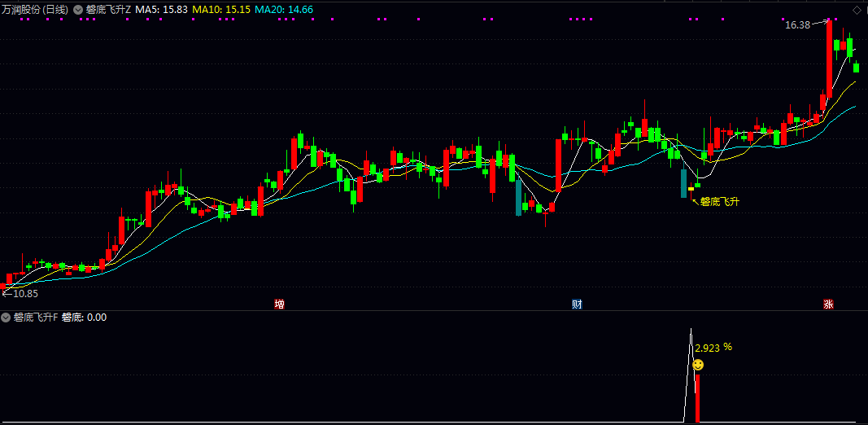The image size is (868, 425).
Task: Click the red 增 event marker
Action: click(279, 305)
